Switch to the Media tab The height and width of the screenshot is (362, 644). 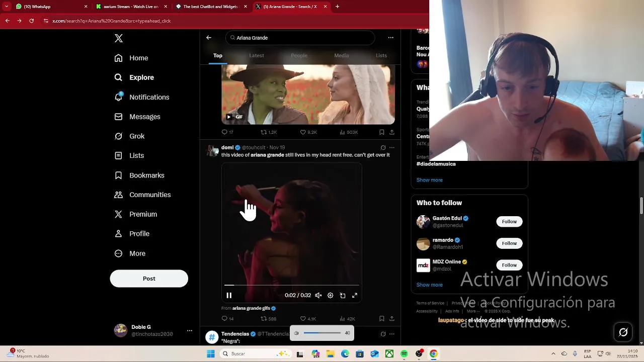click(x=342, y=55)
